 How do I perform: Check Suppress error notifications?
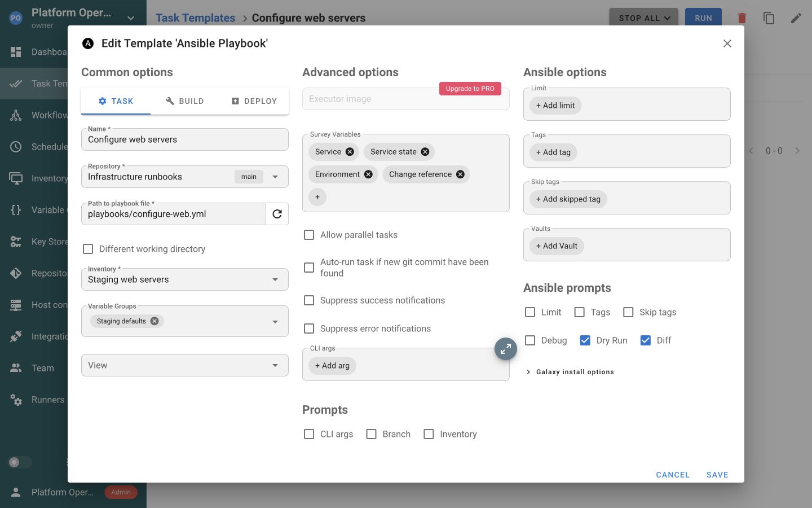309,329
